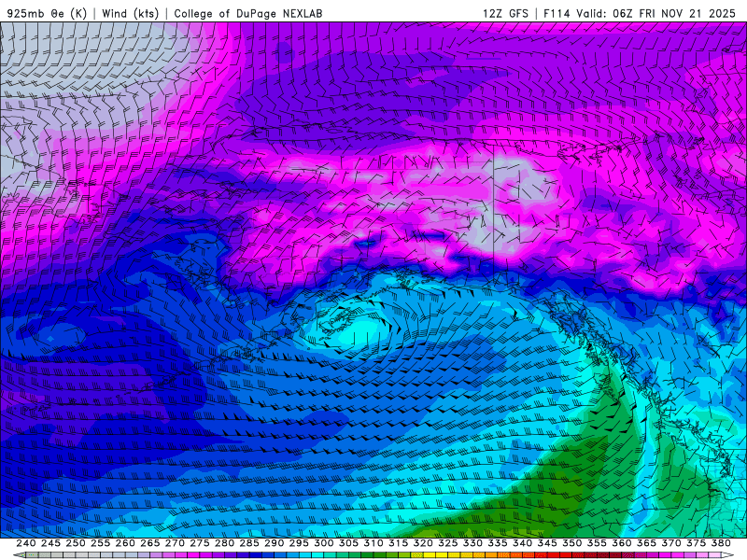Select the 250 value on the color scale
This screenshot has width=747, height=560.
coord(76,543)
